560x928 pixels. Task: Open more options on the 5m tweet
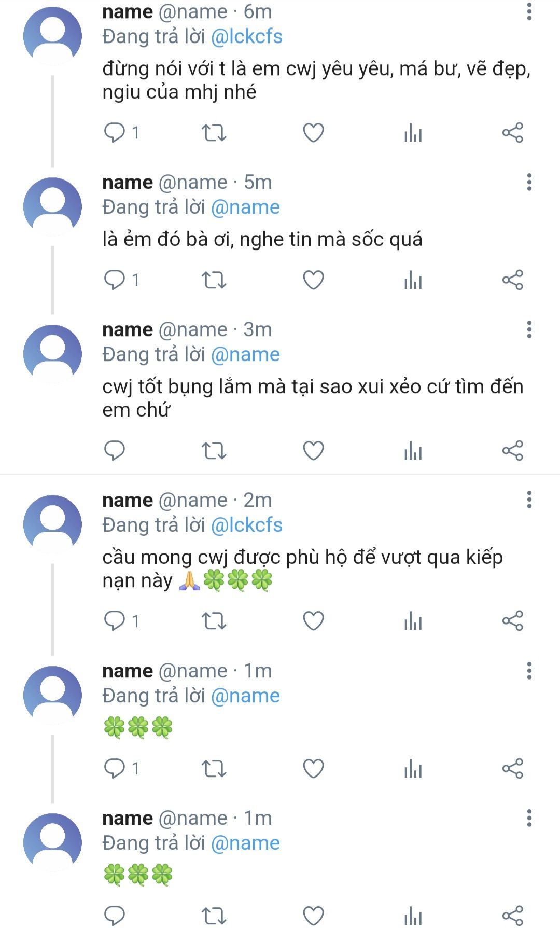(x=529, y=182)
